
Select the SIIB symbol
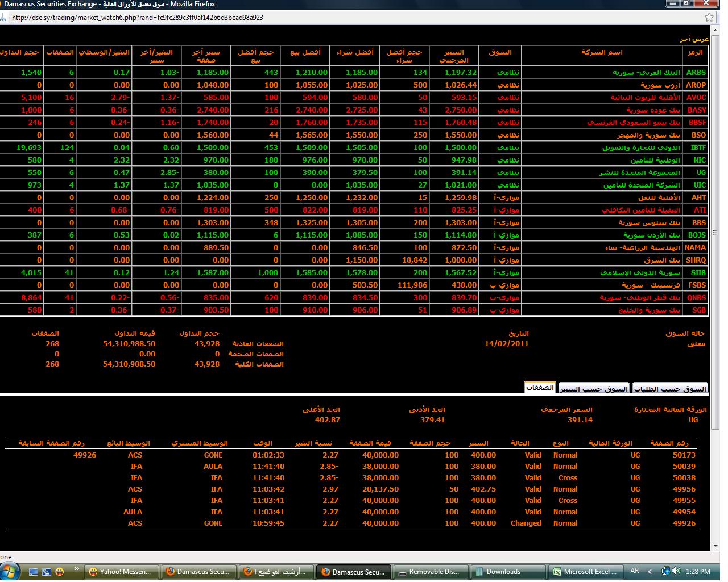[698, 273]
